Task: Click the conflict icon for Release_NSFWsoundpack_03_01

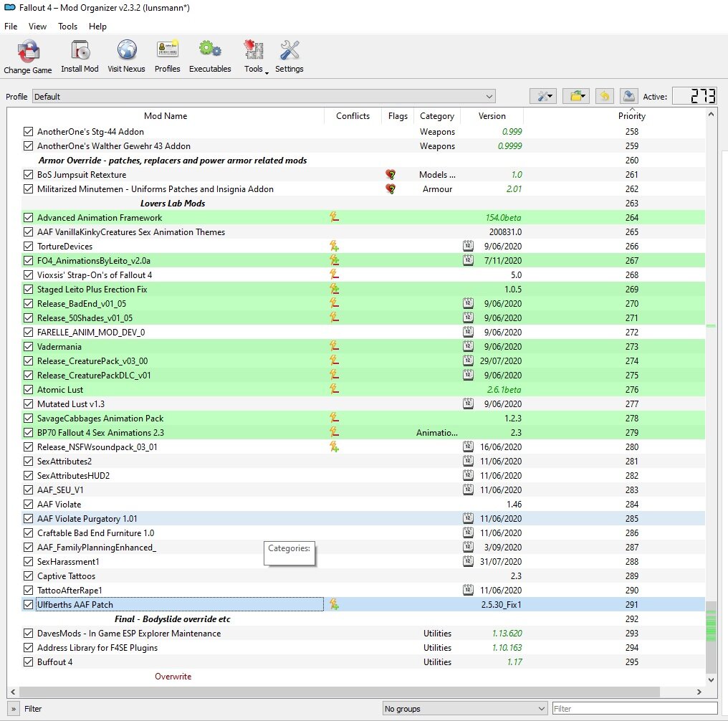Action: click(x=334, y=447)
